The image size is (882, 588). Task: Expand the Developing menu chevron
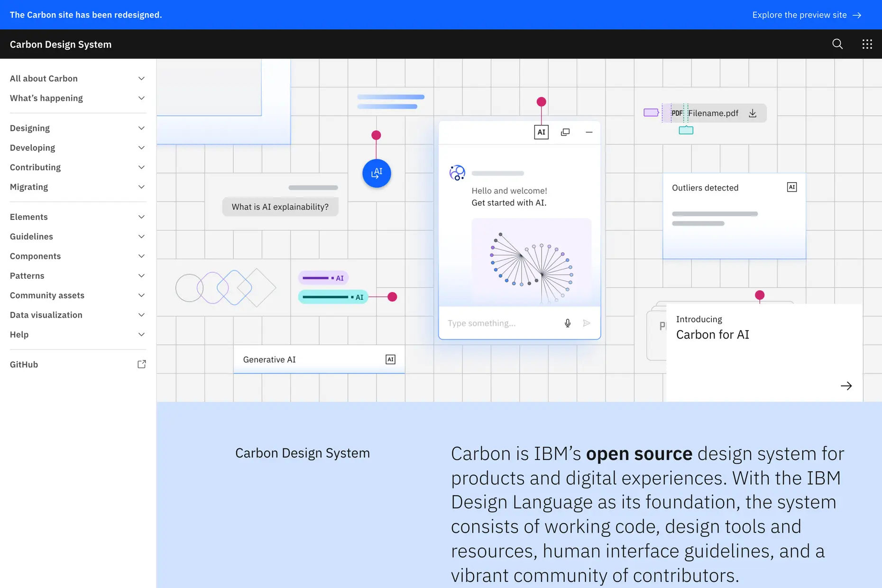pyautogui.click(x=141, y=148)
